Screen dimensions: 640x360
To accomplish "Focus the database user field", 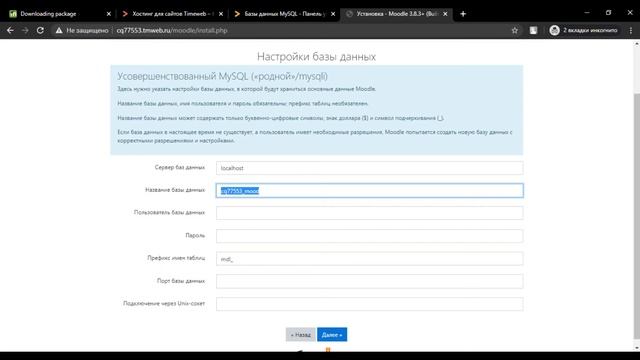I will tap(369, 213).
